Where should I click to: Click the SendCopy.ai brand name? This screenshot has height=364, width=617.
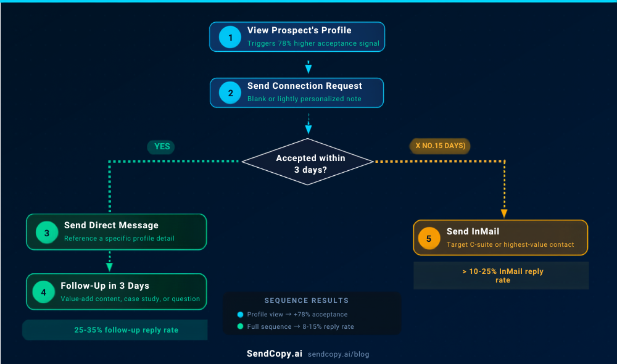coord(275,354)
